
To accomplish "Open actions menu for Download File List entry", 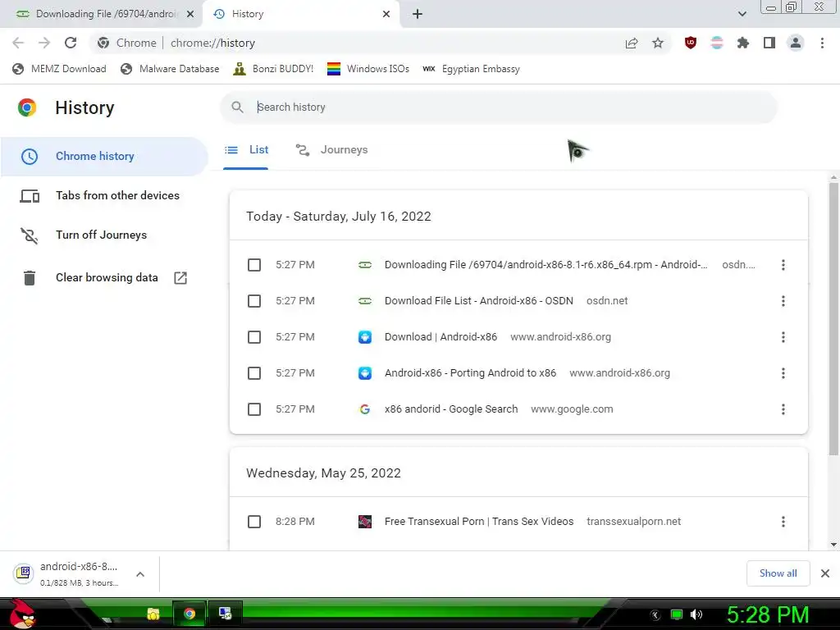I will tap(783, 301).
